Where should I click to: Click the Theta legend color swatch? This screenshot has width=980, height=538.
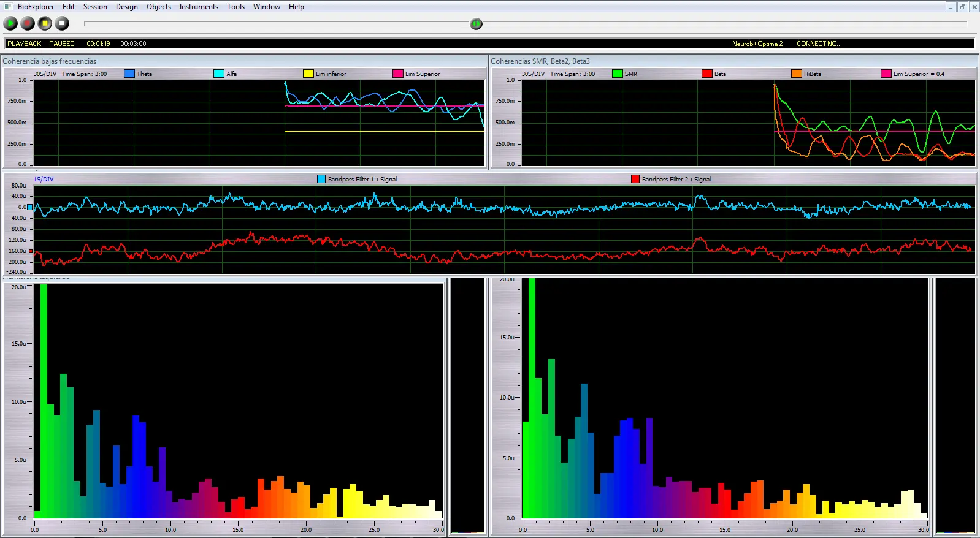tap(129, 74)
